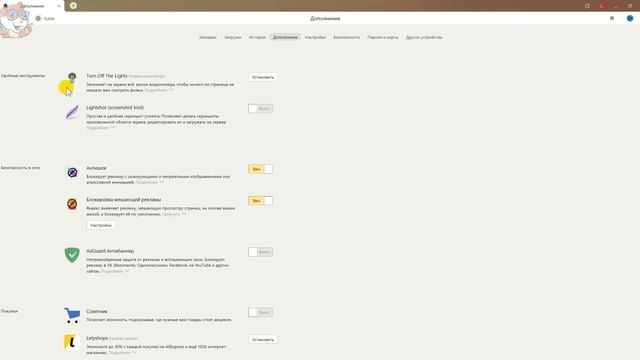Expand Подробнее under AdGuard Антибаннер
Image resolution: width=640 pixels, height=360 pixels.
[x=114, y=271]
